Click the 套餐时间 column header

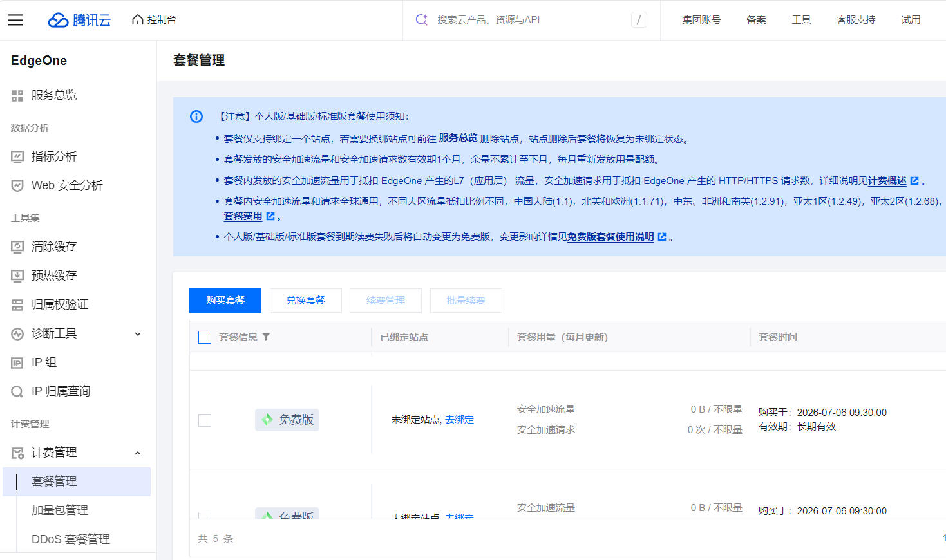[x=778, y=337]
